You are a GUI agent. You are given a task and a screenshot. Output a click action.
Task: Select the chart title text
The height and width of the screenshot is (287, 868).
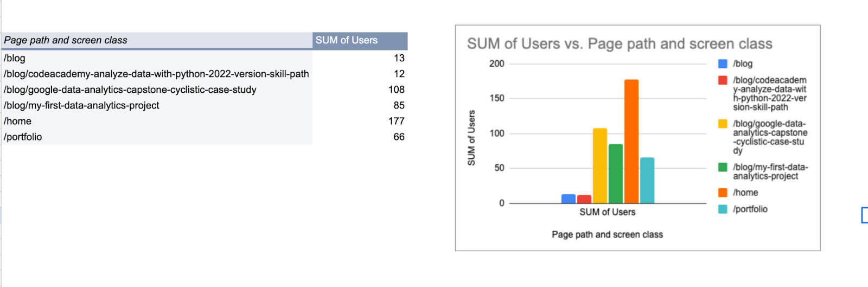620,44
